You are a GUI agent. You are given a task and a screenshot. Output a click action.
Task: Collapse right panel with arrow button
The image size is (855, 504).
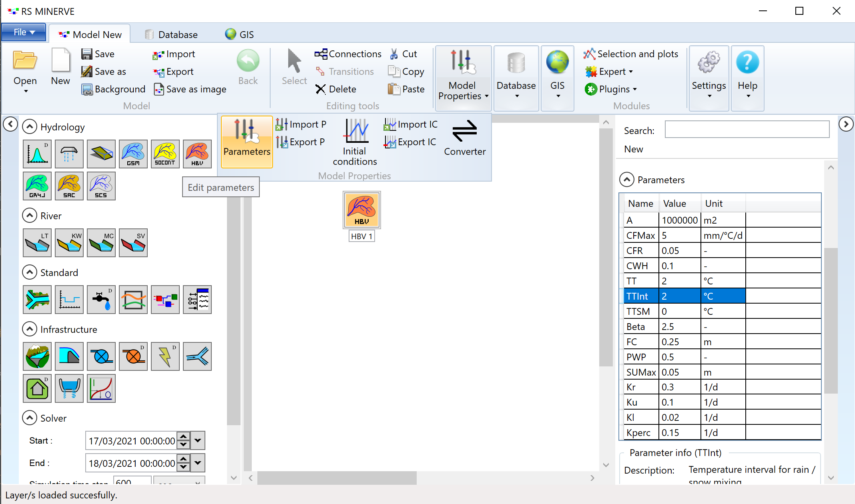pyautogui.click(x=846, y=124)
